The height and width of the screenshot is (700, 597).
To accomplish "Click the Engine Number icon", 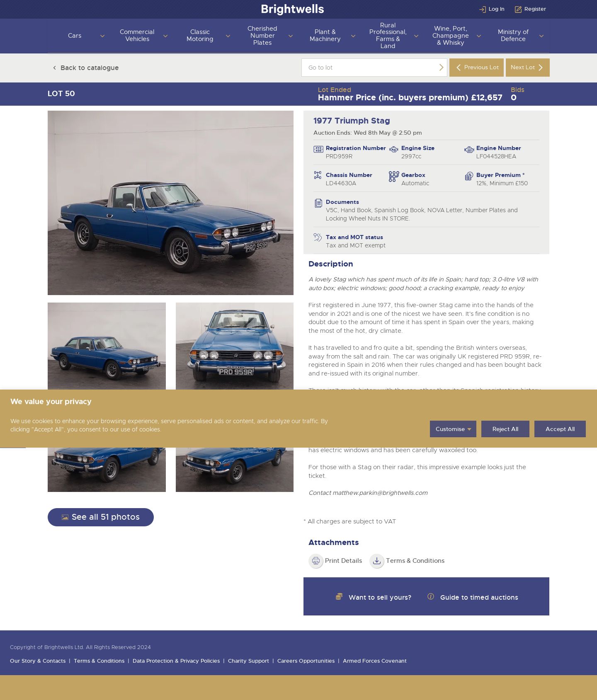I will (469, 149).
